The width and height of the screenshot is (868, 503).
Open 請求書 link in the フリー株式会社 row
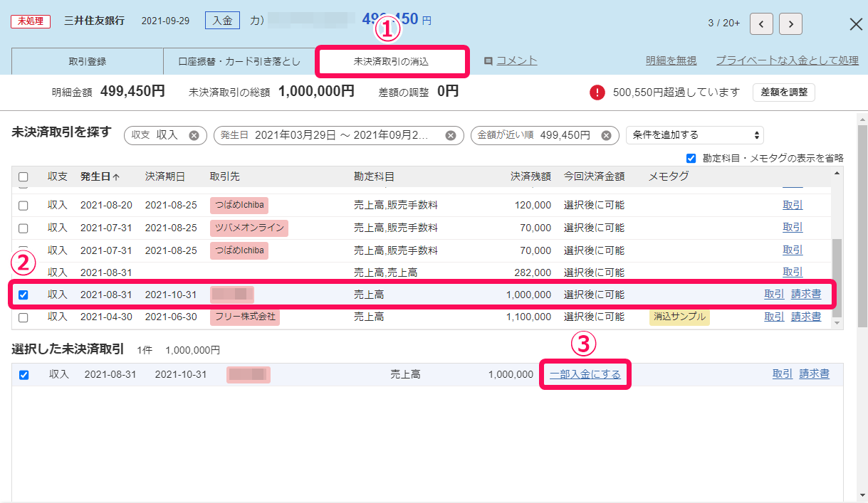(806, 317)
